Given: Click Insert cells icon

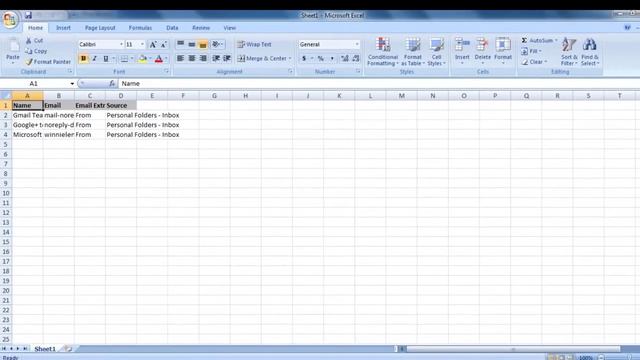Looking at the screenshot, I should [462, 44].
